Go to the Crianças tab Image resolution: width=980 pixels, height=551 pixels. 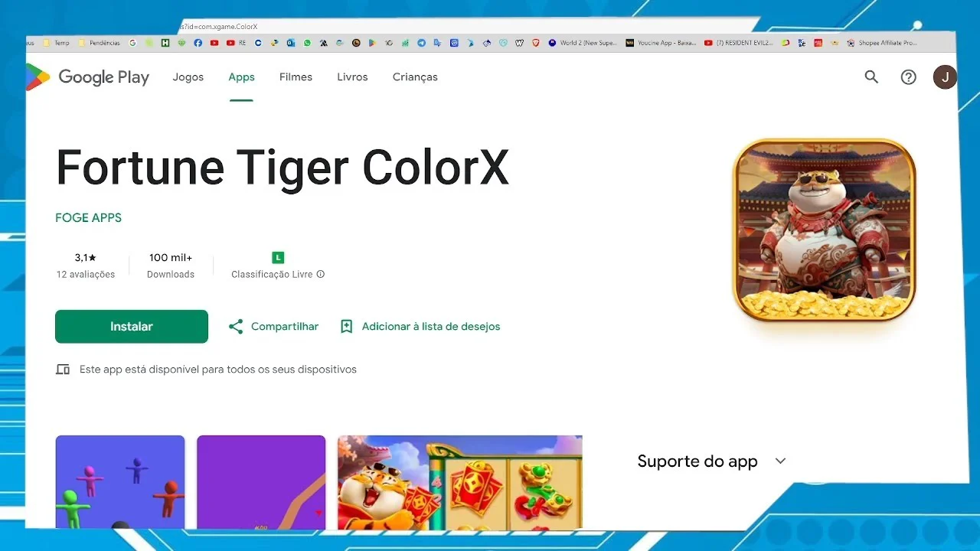tap(415, 77)
